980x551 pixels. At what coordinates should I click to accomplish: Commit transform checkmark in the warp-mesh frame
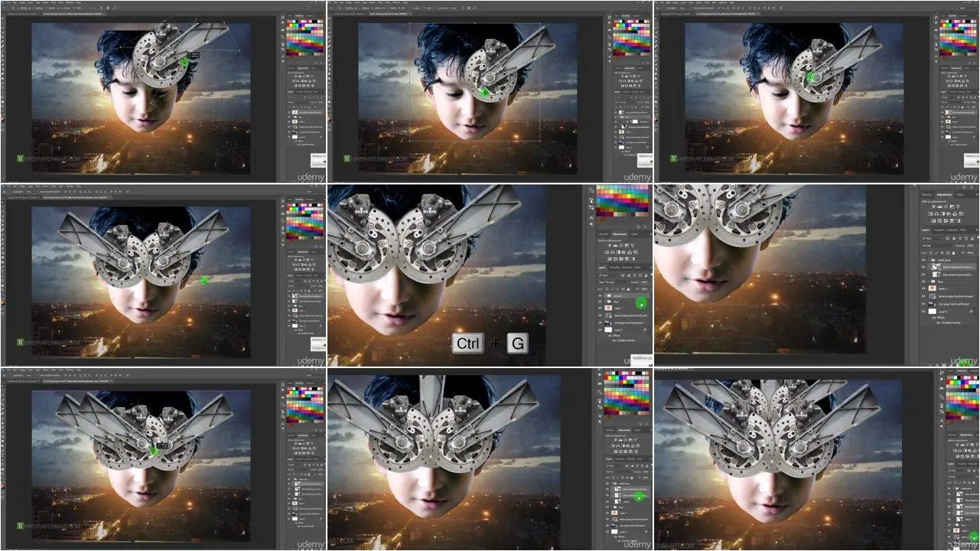point(114,8)
